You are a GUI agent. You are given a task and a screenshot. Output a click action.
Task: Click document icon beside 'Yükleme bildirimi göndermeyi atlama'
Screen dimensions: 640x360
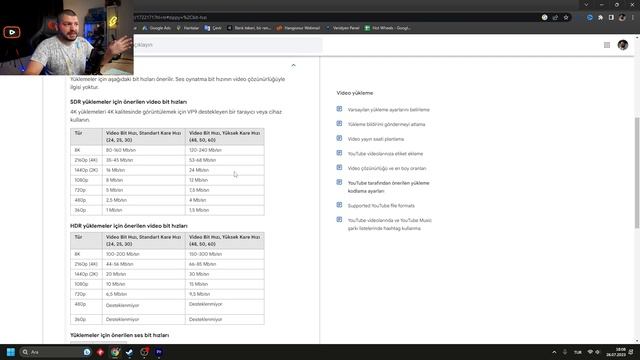pos(339,124)
